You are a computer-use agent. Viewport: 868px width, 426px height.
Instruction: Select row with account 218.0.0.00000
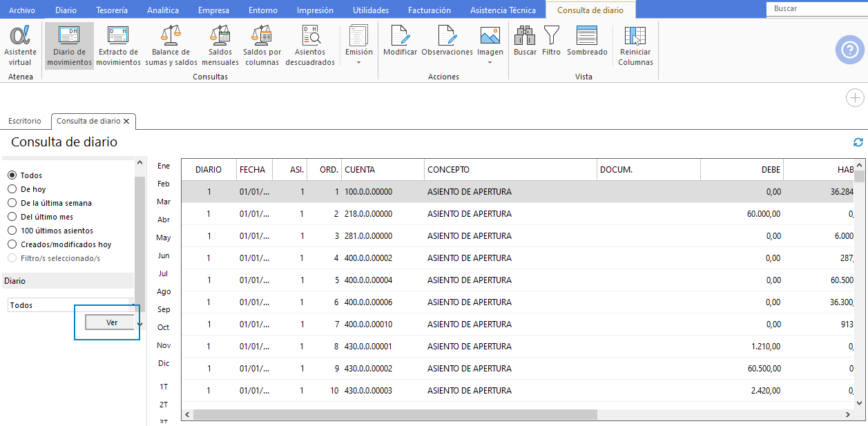(x=518, y=214)
